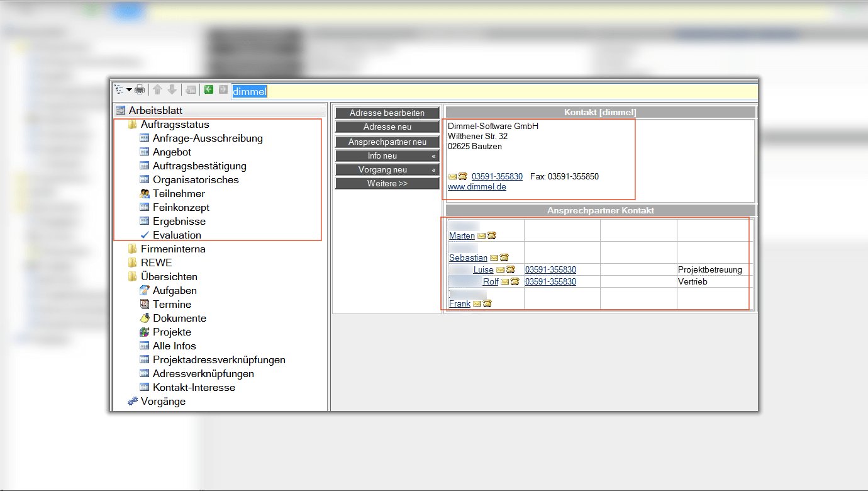Screen dimensions: 868x491
Task: Select Aufgaben under Übersichten
Action: 174,291
